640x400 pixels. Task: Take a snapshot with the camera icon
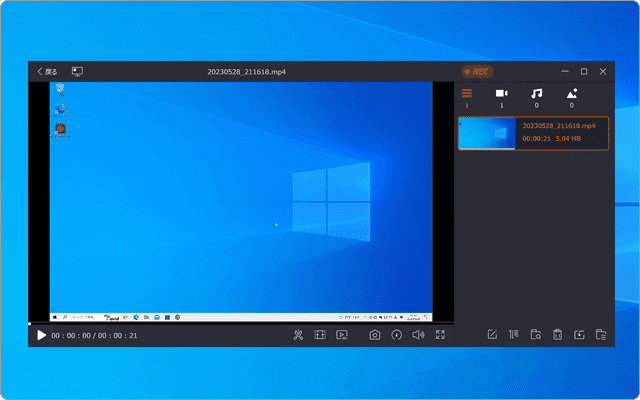pos(375,335)
